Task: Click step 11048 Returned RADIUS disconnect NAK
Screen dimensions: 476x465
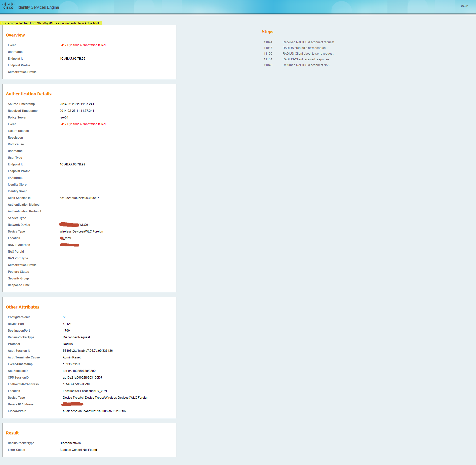Action: tap(297, 65)
